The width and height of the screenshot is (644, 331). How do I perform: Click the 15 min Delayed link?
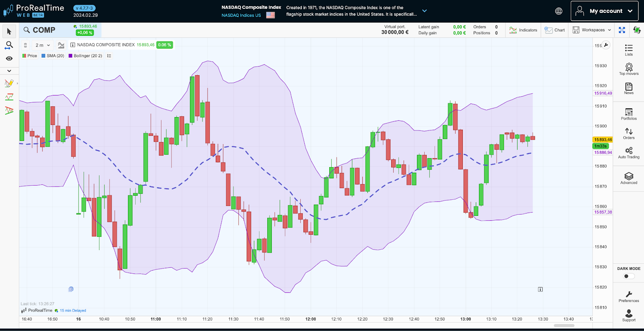coord(73,310)
